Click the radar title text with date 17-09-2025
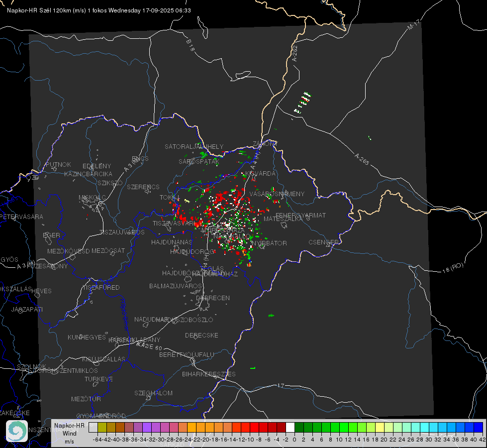 pos(99,10)
